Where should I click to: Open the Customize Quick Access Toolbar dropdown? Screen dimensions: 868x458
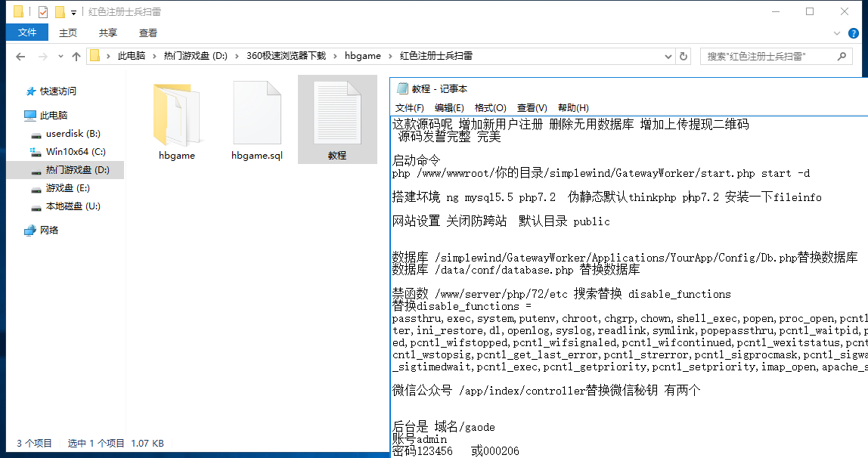73,13
